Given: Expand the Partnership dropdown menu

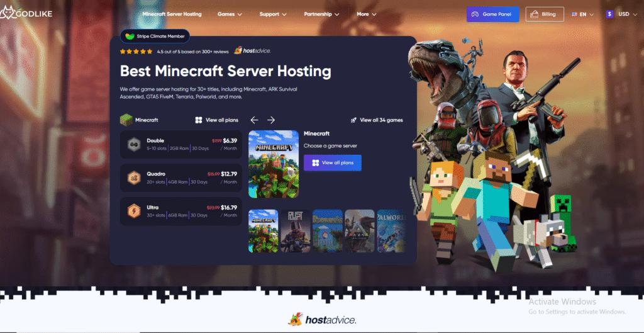Looking at the screenshot, I should pos(321,14).
